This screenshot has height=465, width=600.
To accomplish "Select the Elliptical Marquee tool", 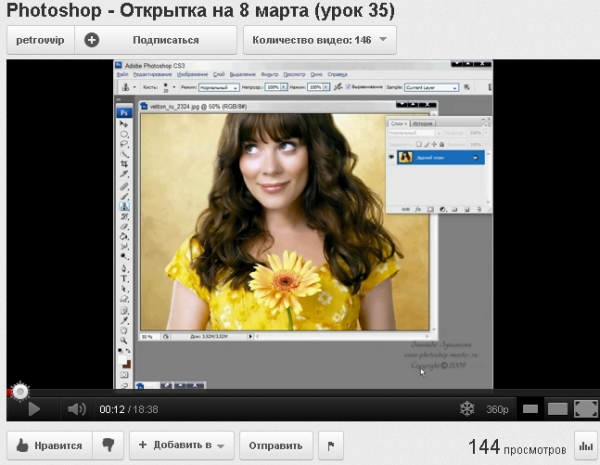I will (124, 134).
